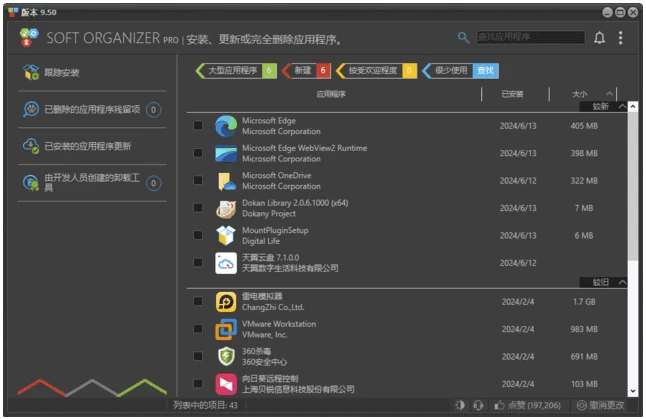Click the 跟踪安装 icon in the sidebar
This screenshot has height=419, width=646.
pyautogui.click(x=30, y=73)
